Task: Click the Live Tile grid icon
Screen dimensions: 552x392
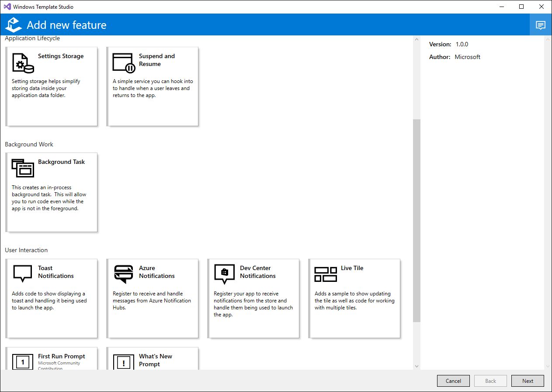Action: pyautogui.click(x=326, y=274)
